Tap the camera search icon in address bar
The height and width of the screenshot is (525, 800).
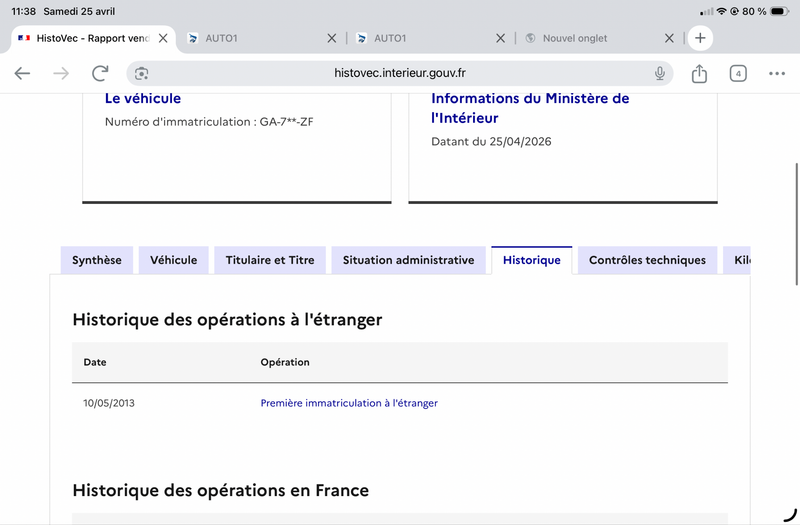coord(141,73)
